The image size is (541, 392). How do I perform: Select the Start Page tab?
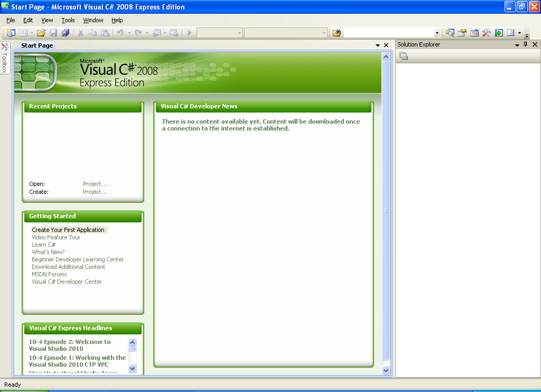(x=37, y=45)
